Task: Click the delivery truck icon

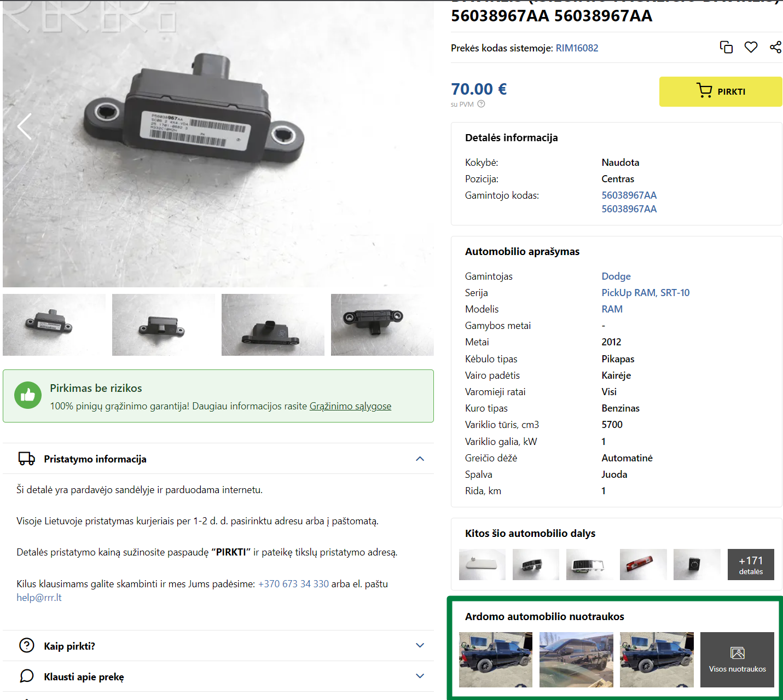Action: click(27, 459)
